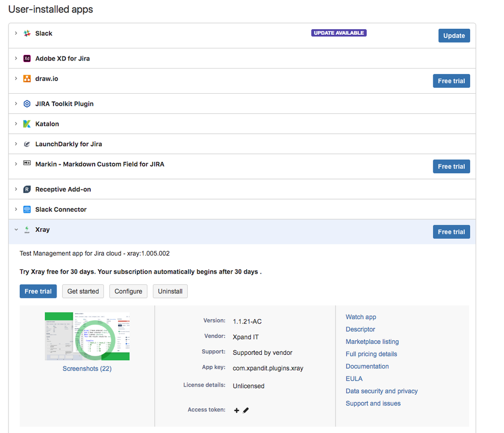Expand the Adobe XD for Jira row
Viewport: 504px width, 433px height.
[x=16, y=58]
